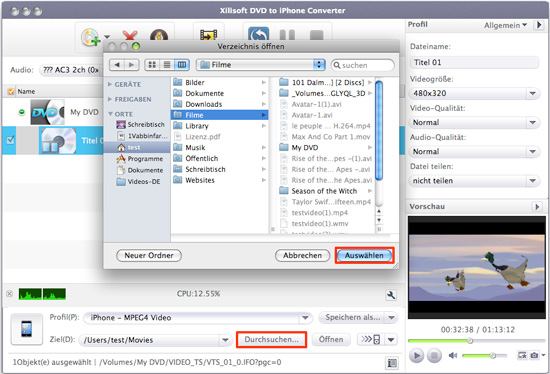Open the Speichern als arrow dropdown
The width and height of the screenshot is (550, 374).
click(x=391, y=318)
